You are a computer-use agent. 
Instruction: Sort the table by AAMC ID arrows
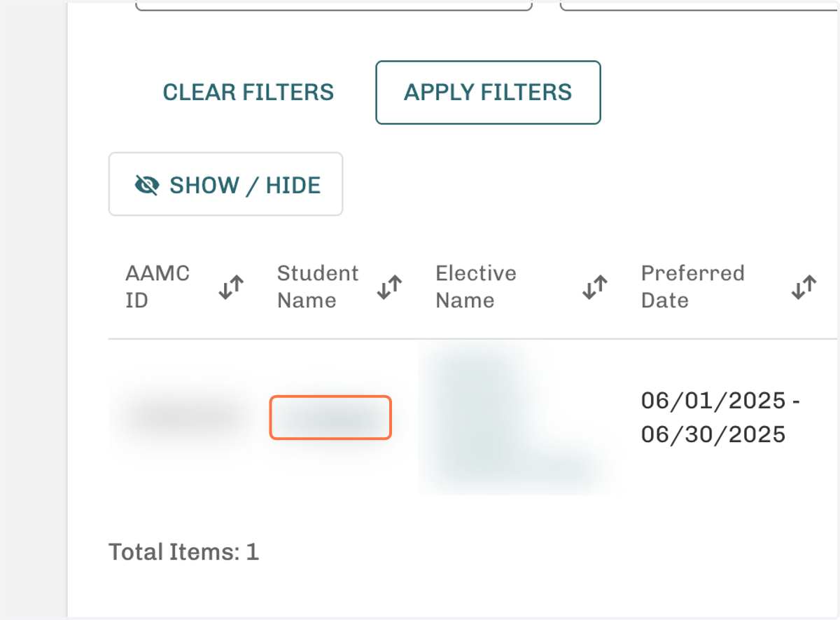[230, 287]
